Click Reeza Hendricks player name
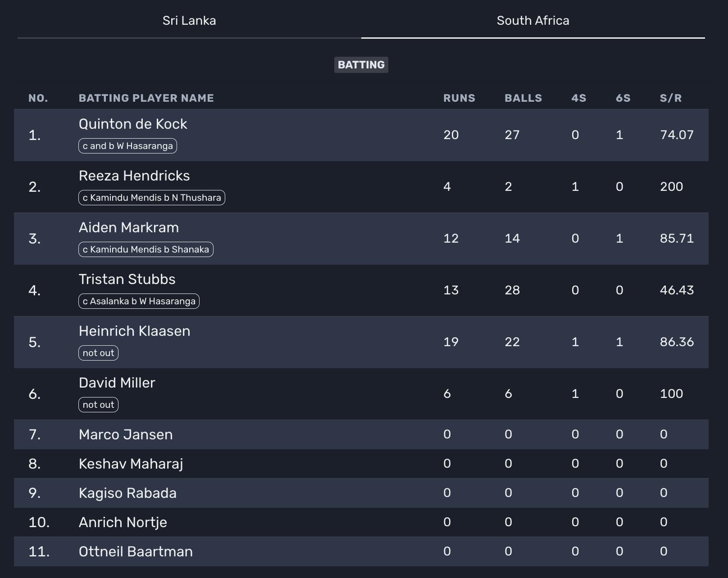Image resolution: width=728 pixels, height=578 pixels. coord(134,176)
